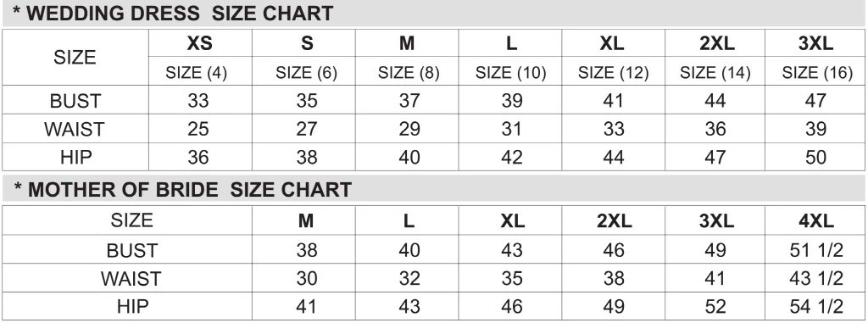The image size is (868, 323).
Task: Click the bust value 51 1/2
Action: tap(816, 250)
